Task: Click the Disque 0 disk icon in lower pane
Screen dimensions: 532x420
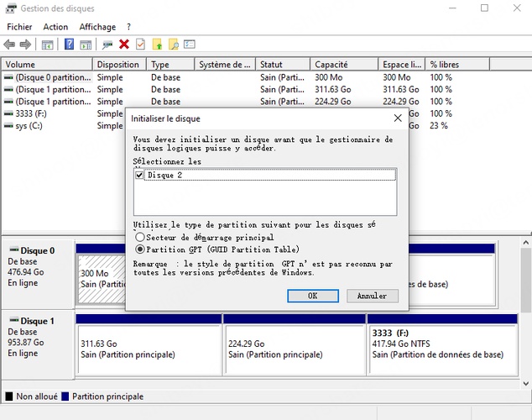Action: (14, 249)
